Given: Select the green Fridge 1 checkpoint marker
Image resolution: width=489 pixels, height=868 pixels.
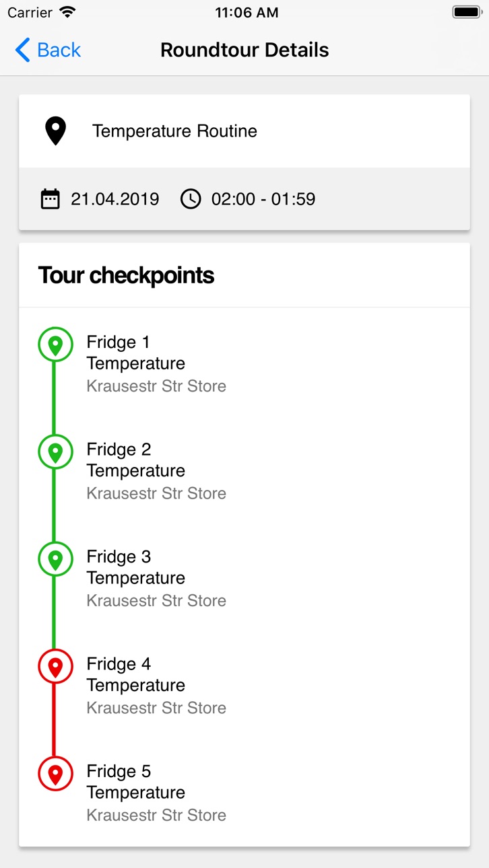Looking at the screenshot, I should [x=55, y=345].
